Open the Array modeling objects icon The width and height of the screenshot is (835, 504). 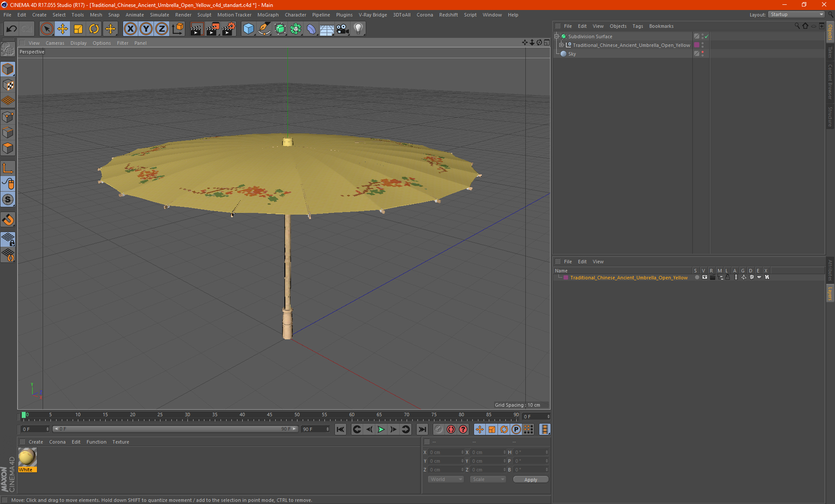pyautogui.click(x=296, y=29)
